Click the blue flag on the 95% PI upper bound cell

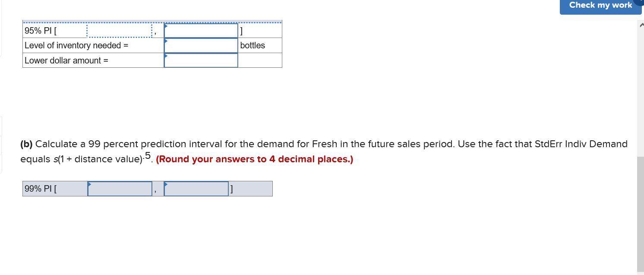coord(166,26)
